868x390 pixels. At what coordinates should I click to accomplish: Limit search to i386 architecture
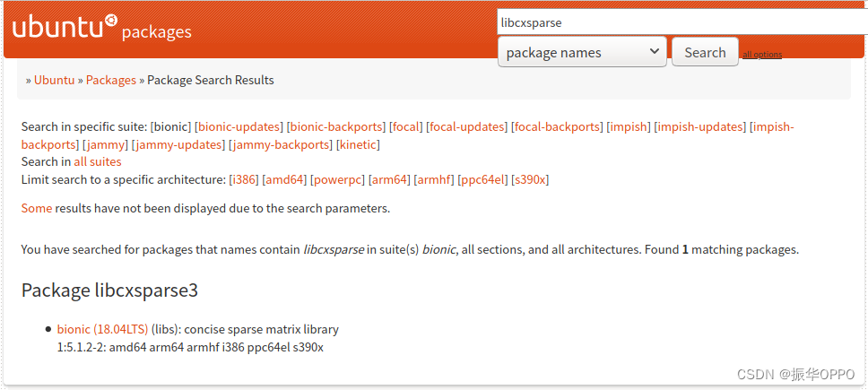[x=244, y=180]
